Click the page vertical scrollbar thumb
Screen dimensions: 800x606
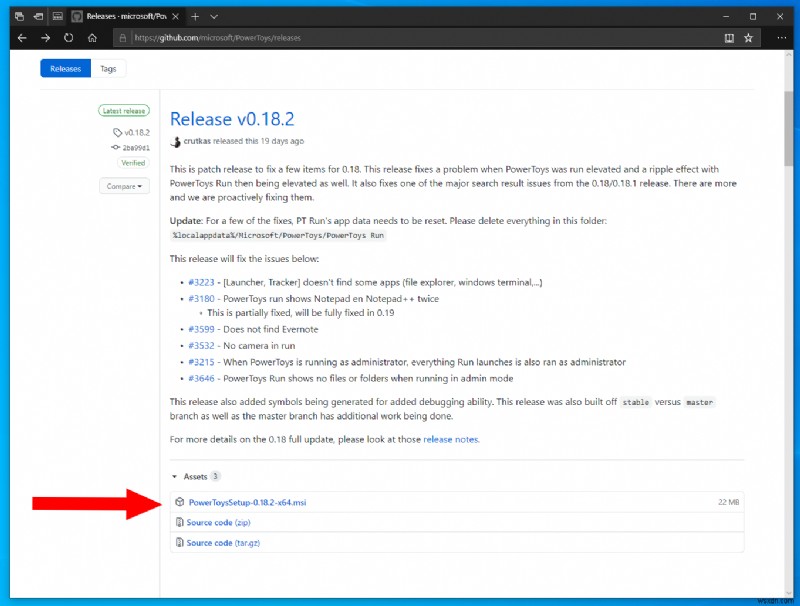(x=789, y=129)
